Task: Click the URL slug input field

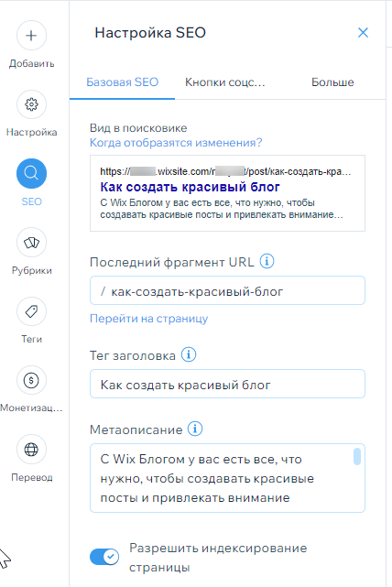Action: click(227, 290)
